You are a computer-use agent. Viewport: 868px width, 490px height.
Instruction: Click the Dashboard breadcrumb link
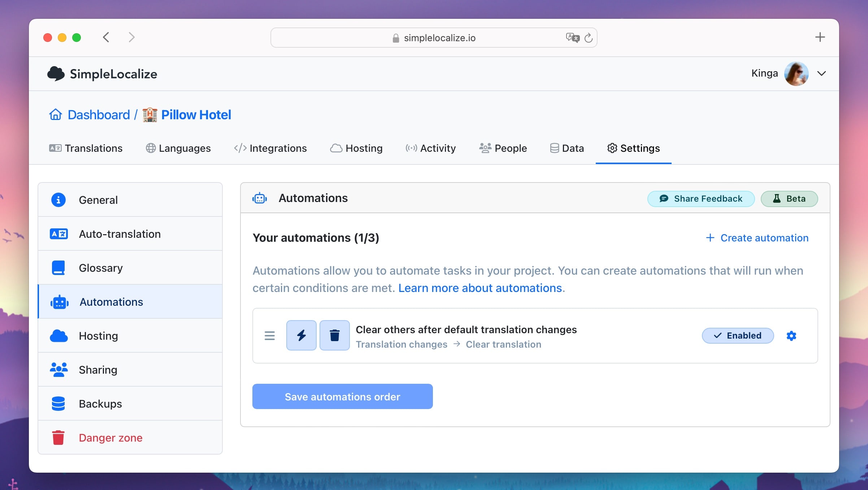(99, 115)
